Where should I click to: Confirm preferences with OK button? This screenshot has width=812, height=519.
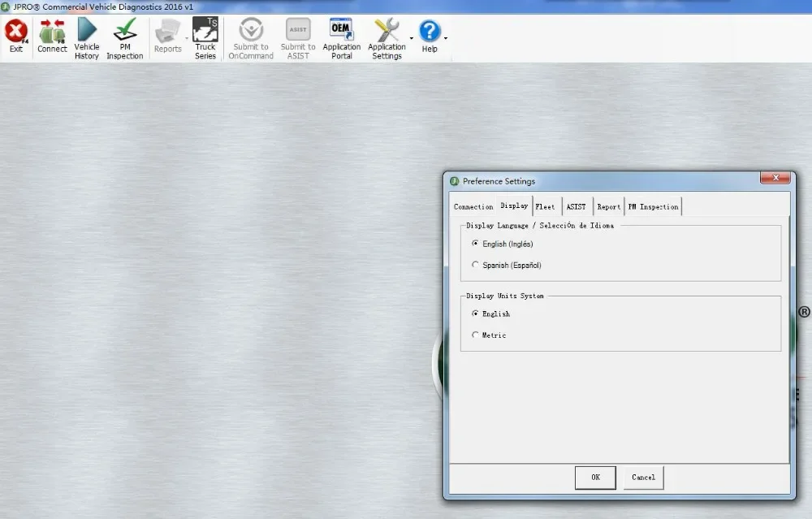click(595, 478)
